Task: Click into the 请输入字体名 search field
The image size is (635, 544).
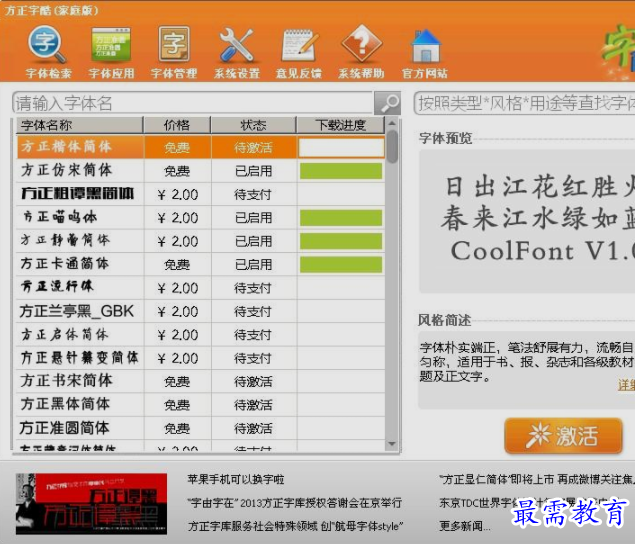Action: click(x=193, y=103)
